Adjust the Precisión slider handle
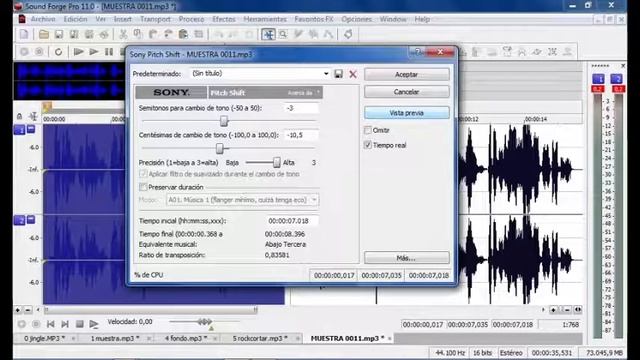Image resolution: width=640 pixels, height=360 pixels. [x=276, y=162]
